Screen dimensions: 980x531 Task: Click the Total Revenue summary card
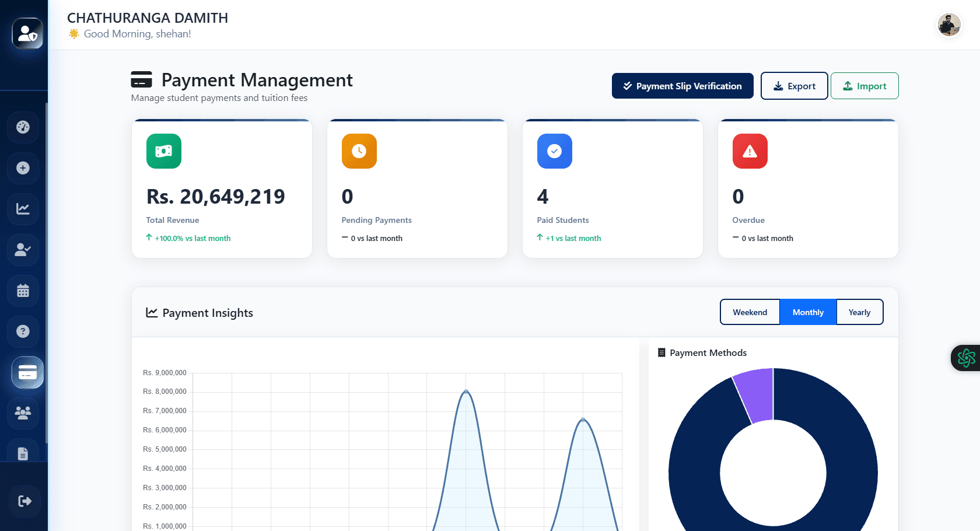[222, 188]
